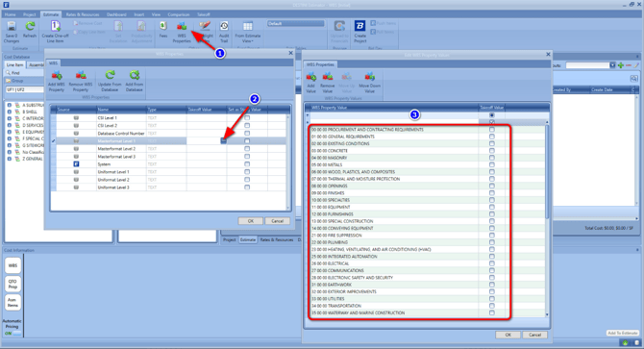Open the Rates & Resources ribbon tab
Image resolution: width=644 pixels, height=349 pixels.
click(83, 14)
